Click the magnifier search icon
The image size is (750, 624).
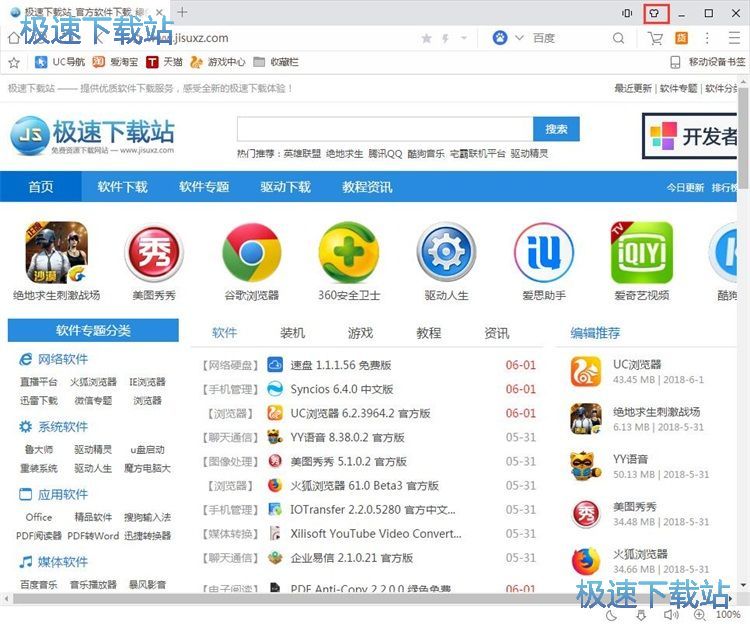(618, 38)
